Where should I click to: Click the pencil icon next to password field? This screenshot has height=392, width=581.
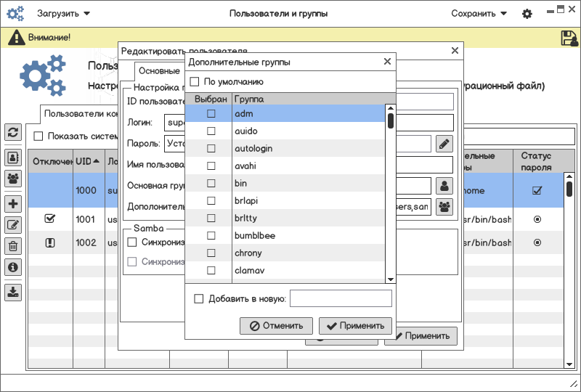pyautogui.click(x=444, y=144)
